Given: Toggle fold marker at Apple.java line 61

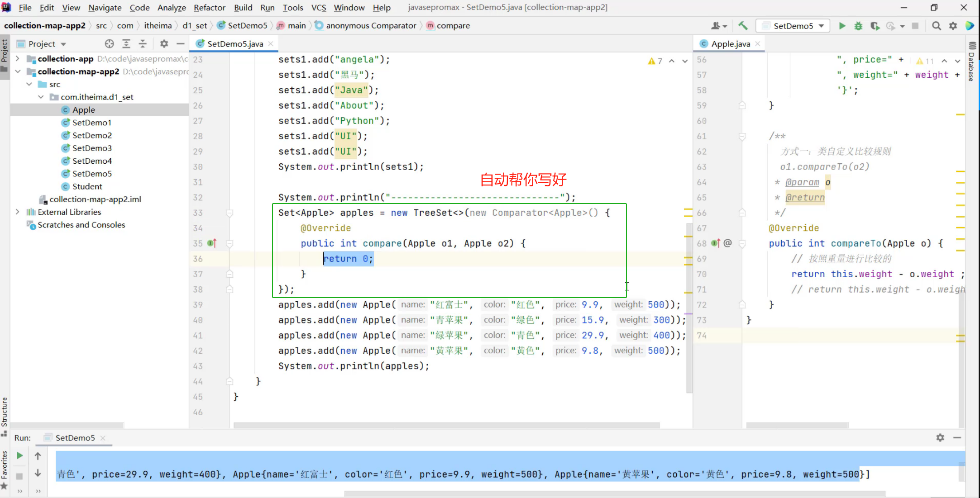Looking at the screenshot, I should [742, 136].
